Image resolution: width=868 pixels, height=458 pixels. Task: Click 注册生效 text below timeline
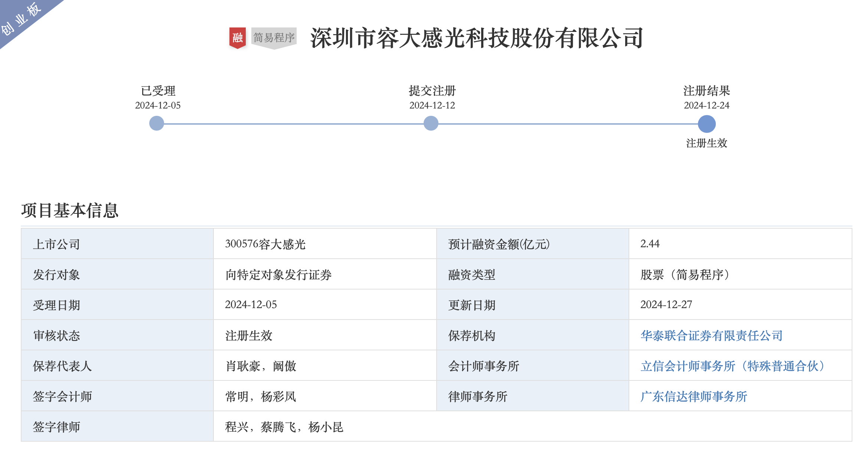707,143
